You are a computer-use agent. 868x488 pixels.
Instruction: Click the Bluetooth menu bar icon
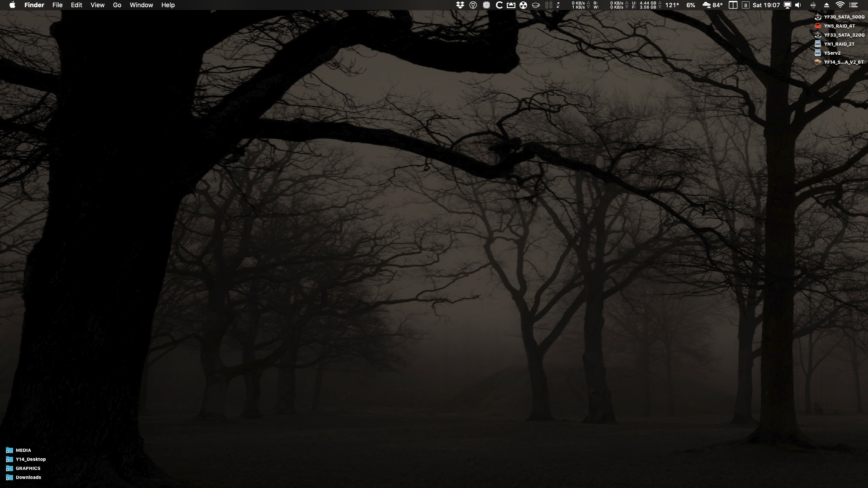coord(813,5)
